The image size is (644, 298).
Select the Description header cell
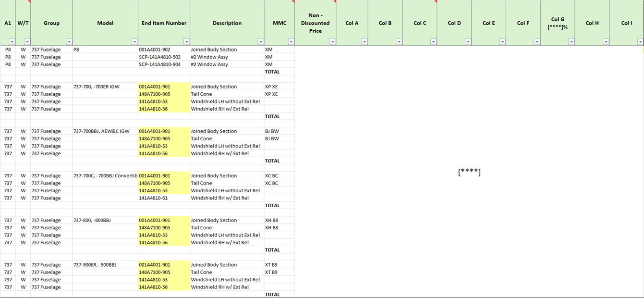[227, 23]
